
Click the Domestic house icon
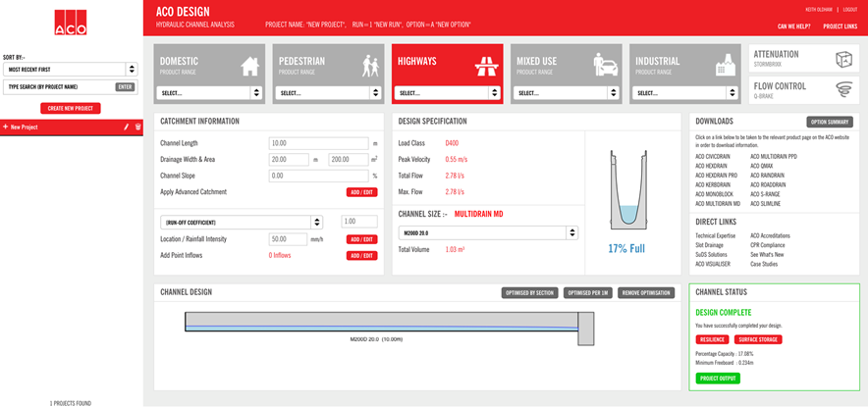click(248, 65)
